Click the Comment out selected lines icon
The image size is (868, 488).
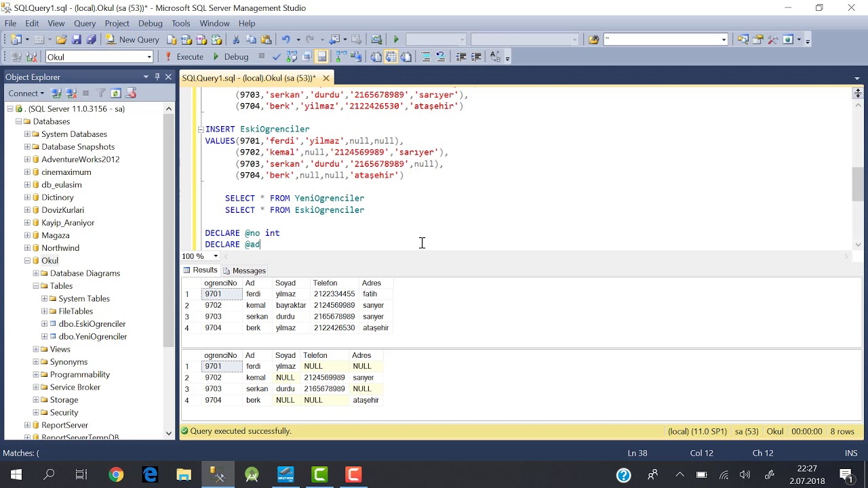[425, 57]
